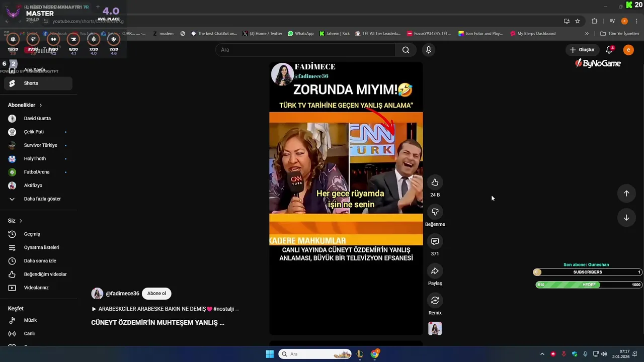
Task: Start voice search with microphone icon
Action: pos(428,50)
